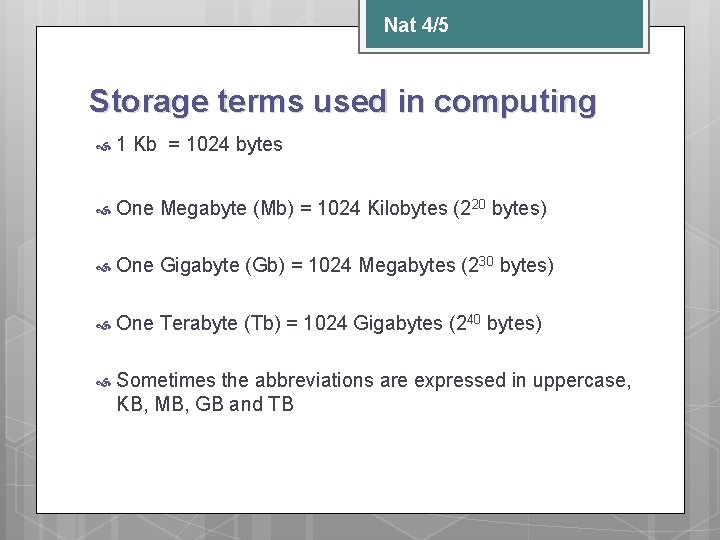The height and width of the screenshot is (540, 720).
Task: Click the bullet icon beside One Terabyte line
Action: (103, 326)
